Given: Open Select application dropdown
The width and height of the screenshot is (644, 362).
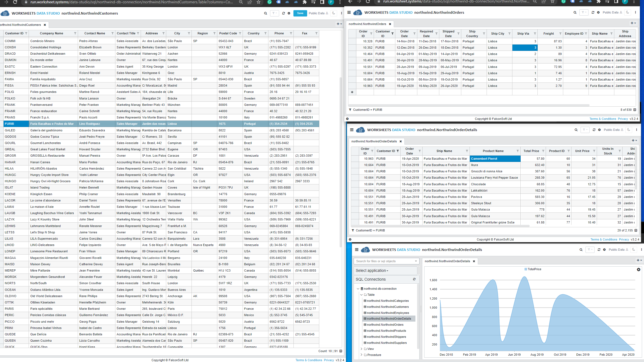Looking at the screenshot, I should 372,271.
